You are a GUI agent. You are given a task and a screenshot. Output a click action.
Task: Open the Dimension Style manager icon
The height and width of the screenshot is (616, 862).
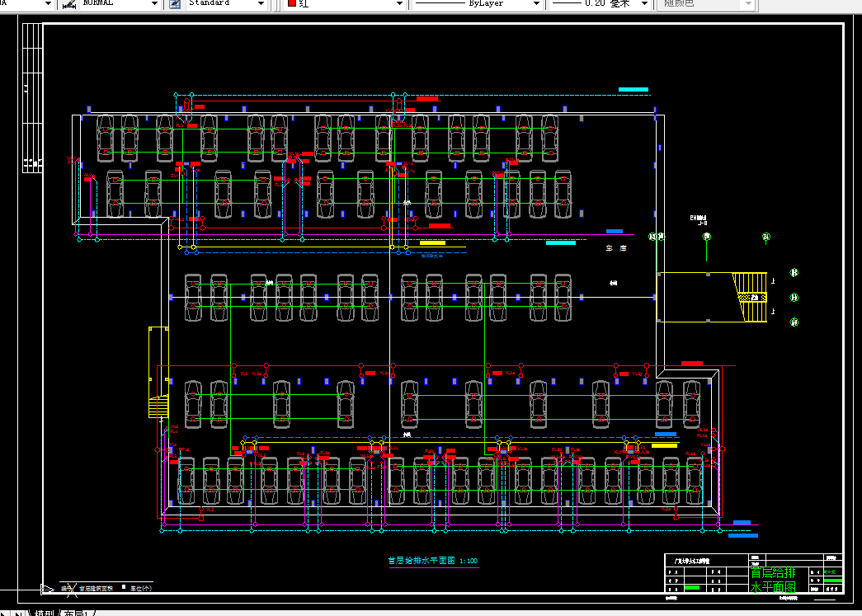pyautogui.click(x=69, y=4)
